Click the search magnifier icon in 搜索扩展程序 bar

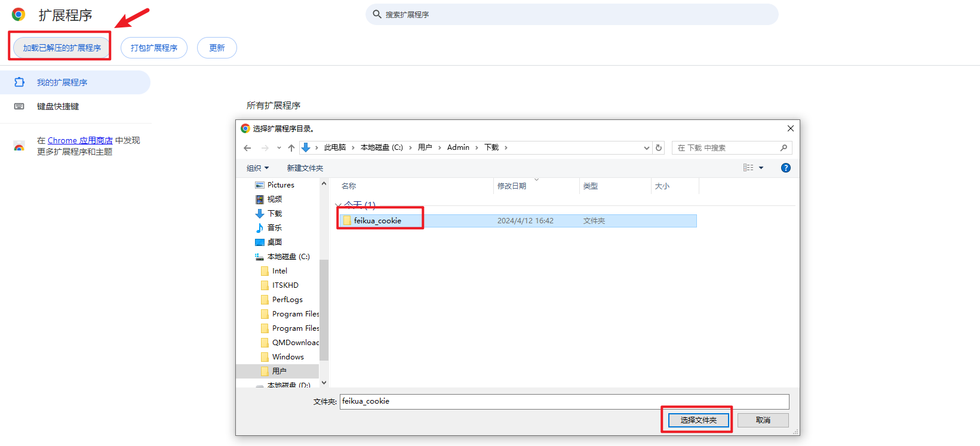377,14
